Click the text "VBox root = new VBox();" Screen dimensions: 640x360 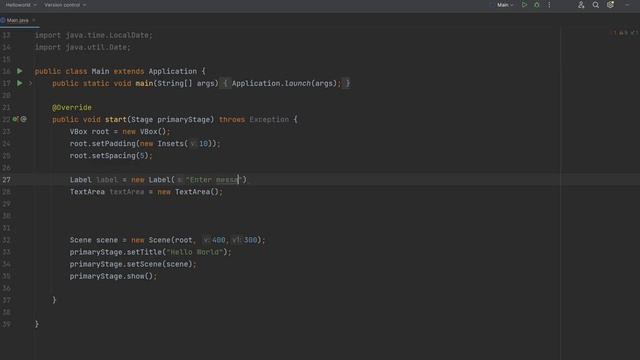point(120,131)
